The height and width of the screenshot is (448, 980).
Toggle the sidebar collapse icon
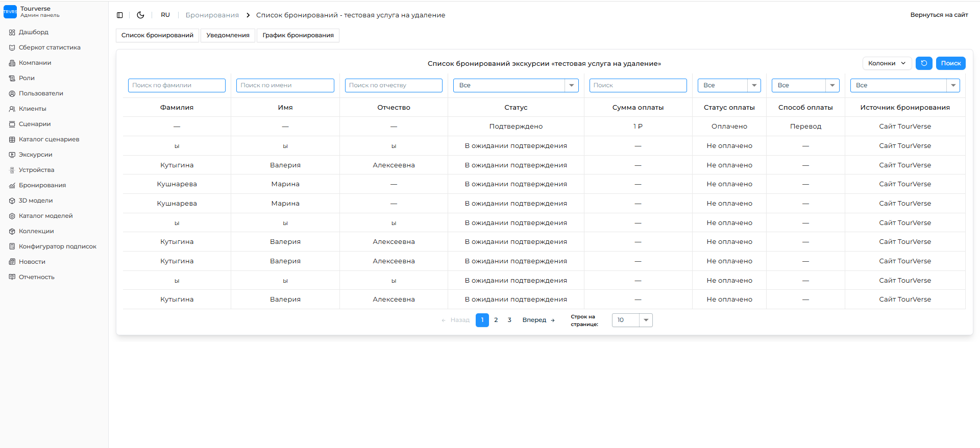[120, 15]
